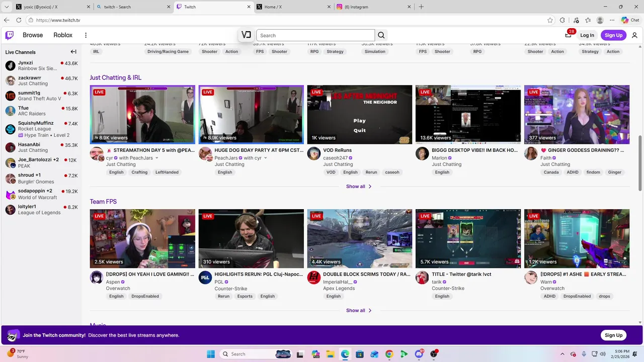Viewport: 644px width, 362px height.
Task: Click the icon left of the Twitch search box
Action: tap(246, 35)
